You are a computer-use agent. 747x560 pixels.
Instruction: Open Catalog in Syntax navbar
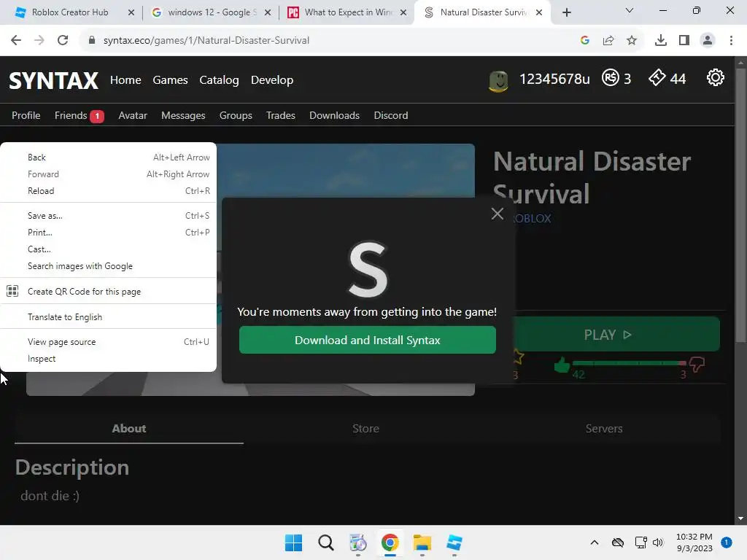219,80
